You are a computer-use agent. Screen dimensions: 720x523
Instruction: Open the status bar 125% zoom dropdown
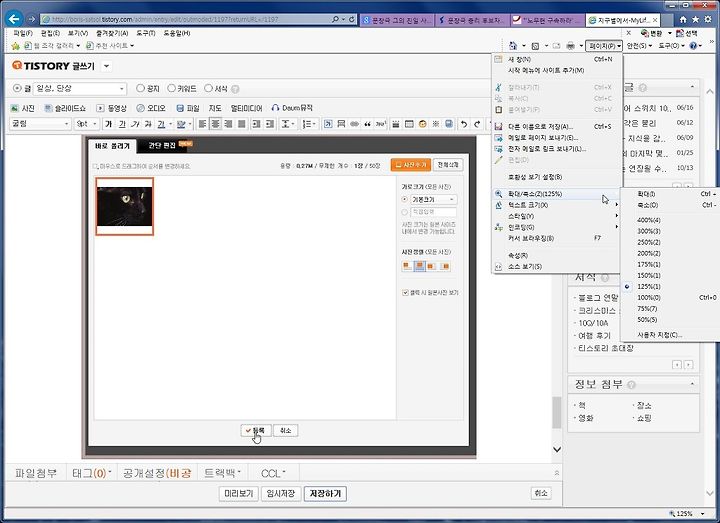click(702, 513)
